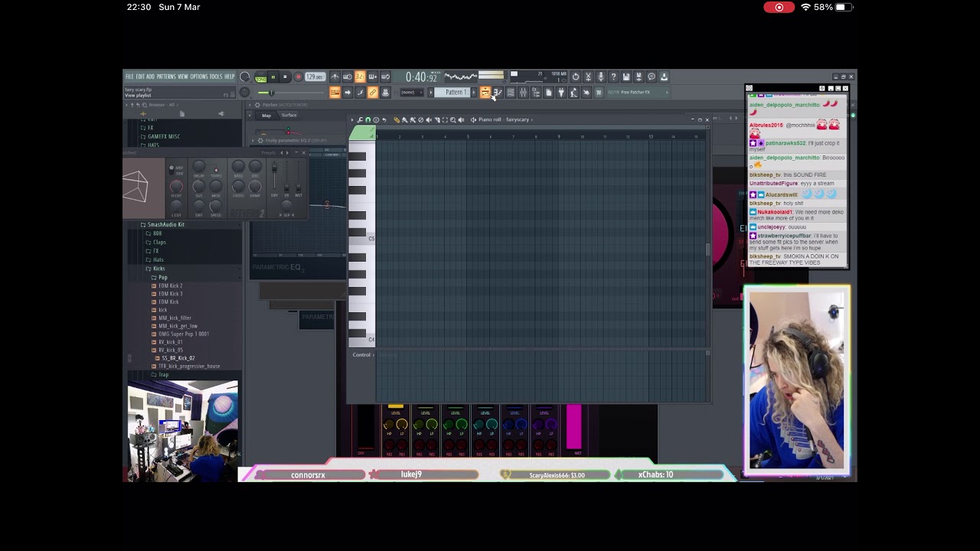Open the PATTERNS menu
The width and height of the screenshot is (980, 551).
pos(166,77)
